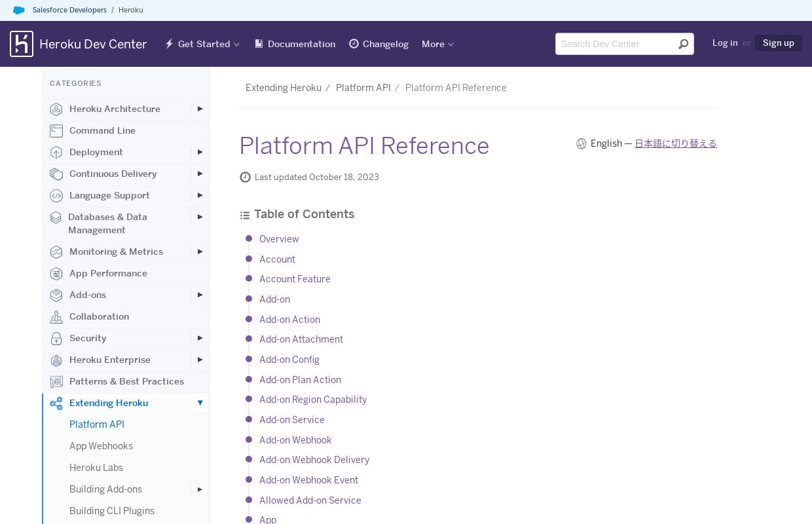812x524 pixels.
Task: Click Platform API breadcrumb link
Action: [363, 88]
